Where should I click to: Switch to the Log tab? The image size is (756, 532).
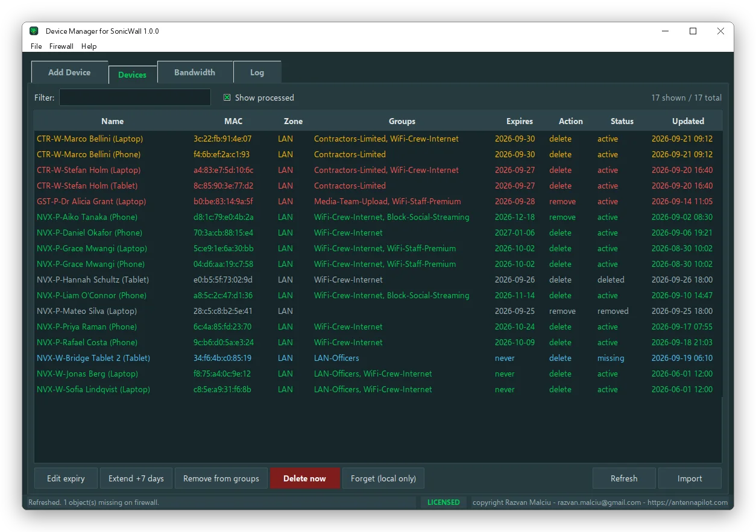click(257, 72)
